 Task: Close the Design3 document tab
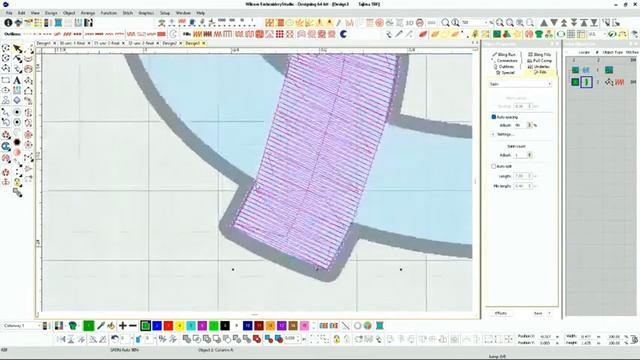tap(203, 43)
